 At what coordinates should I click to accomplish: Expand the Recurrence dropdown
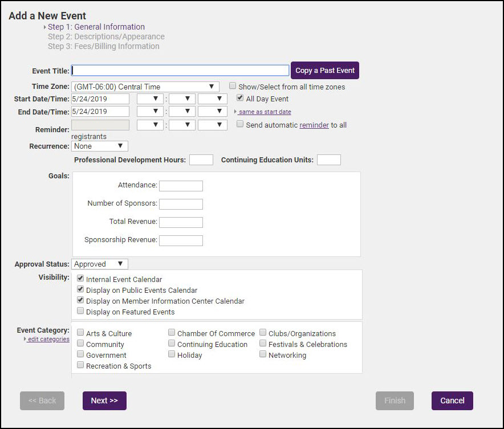pos(100,146)
